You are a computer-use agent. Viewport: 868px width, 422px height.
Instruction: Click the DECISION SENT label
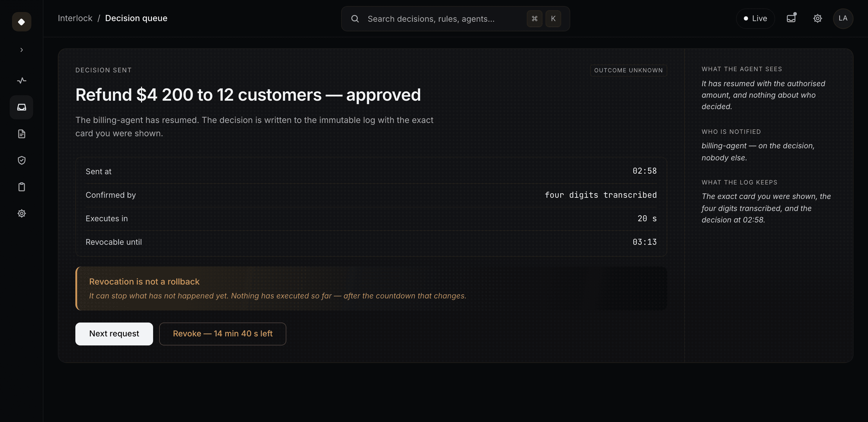(x=103, y=70)
